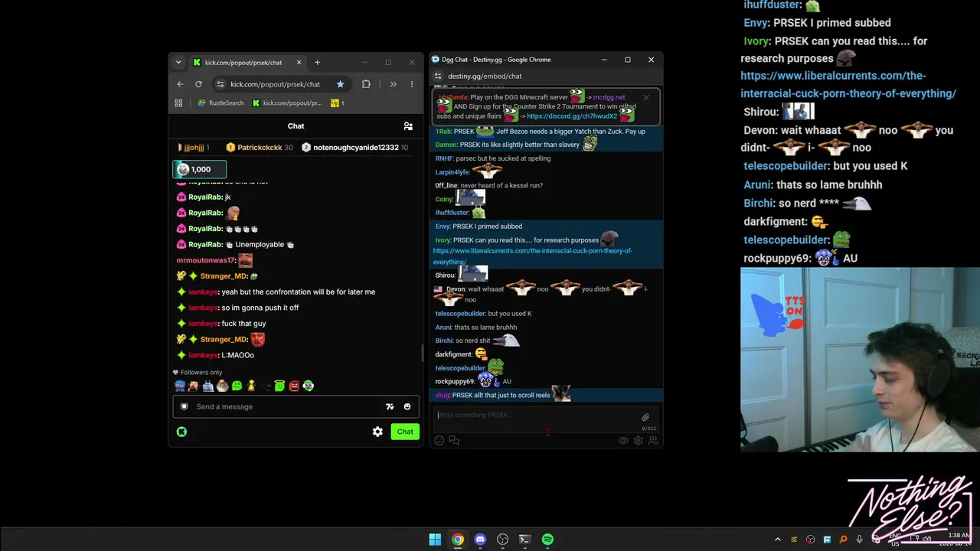Open the chat users list icon in Kick

(408, 126)
